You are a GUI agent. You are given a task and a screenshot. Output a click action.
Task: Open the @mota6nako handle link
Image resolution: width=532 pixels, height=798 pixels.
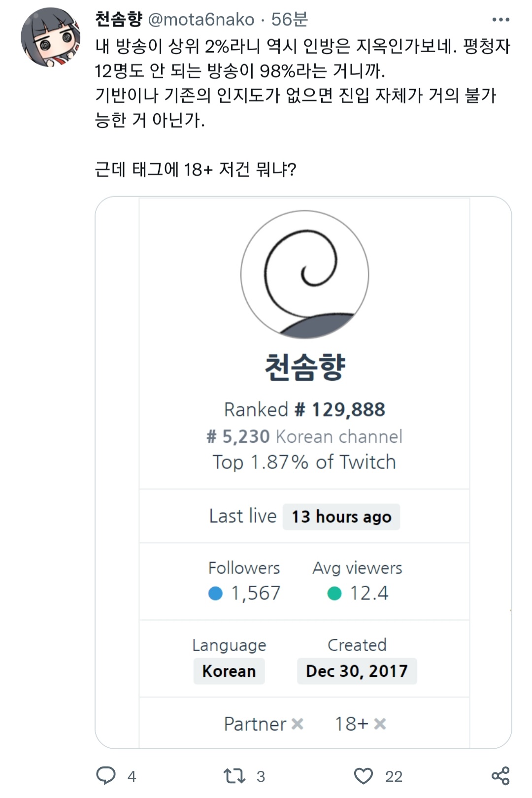click(201, 20)
